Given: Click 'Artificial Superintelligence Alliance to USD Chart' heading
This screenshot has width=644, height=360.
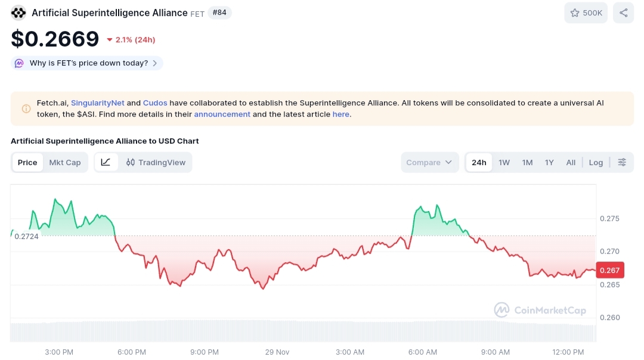Looking at the screenshot, I should pos(105,141).
